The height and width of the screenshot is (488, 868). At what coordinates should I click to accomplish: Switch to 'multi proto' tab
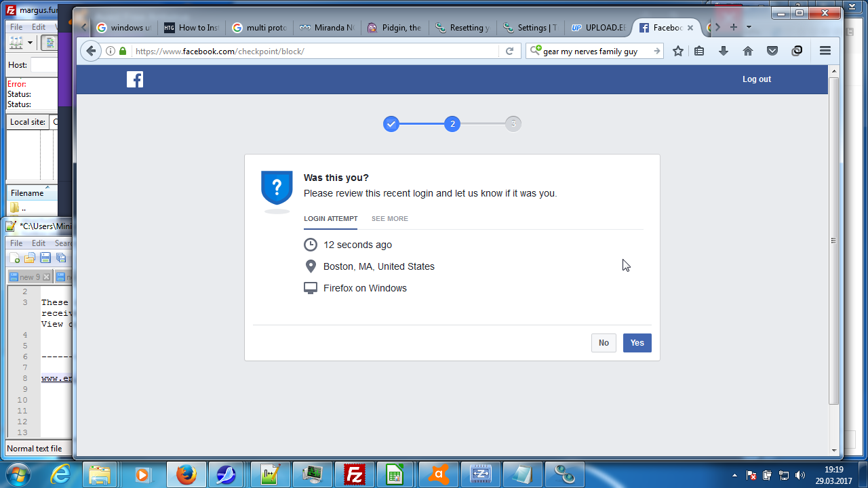(x=260, y=28)
